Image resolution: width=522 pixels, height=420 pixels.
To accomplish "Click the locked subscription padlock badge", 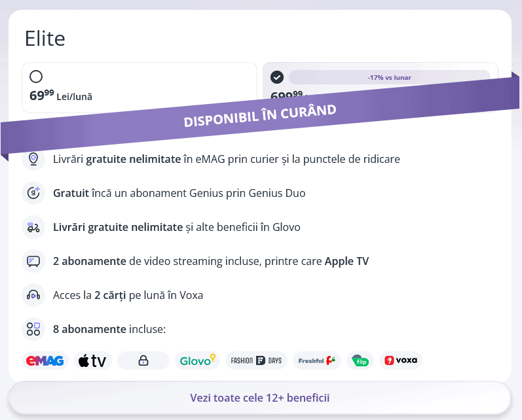I will pyautogui.click(x=143, y=360).
